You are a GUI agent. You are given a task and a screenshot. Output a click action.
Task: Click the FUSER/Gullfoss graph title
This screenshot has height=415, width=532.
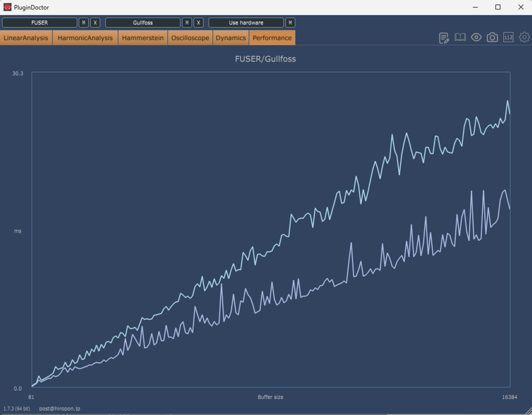[x=265, y=59]
